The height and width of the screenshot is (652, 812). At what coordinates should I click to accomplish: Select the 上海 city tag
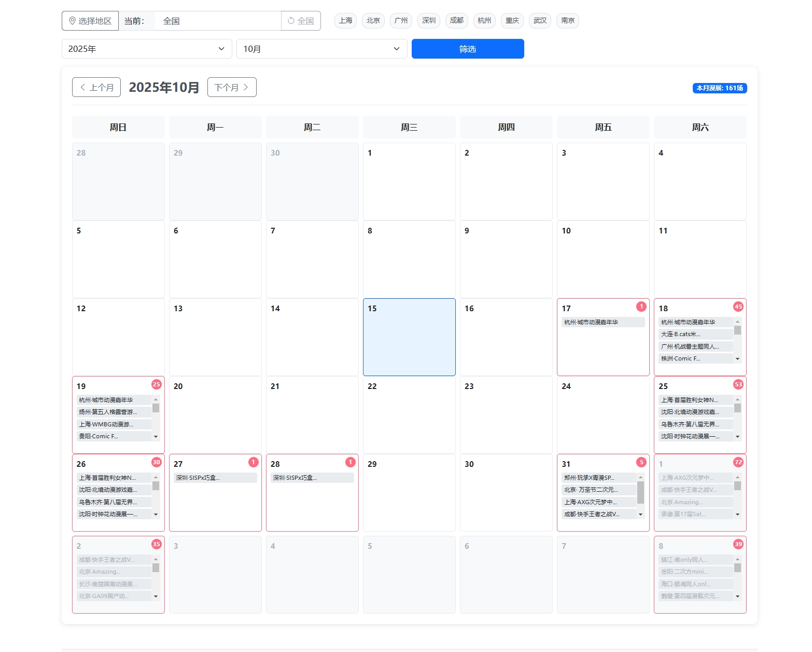[345, 21]
